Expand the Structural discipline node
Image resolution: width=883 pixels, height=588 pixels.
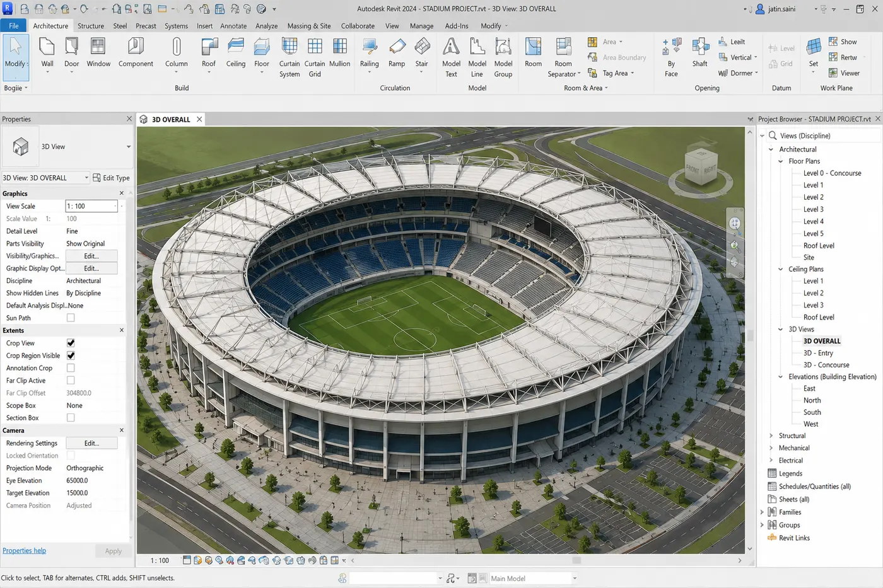tap(771, 436)
